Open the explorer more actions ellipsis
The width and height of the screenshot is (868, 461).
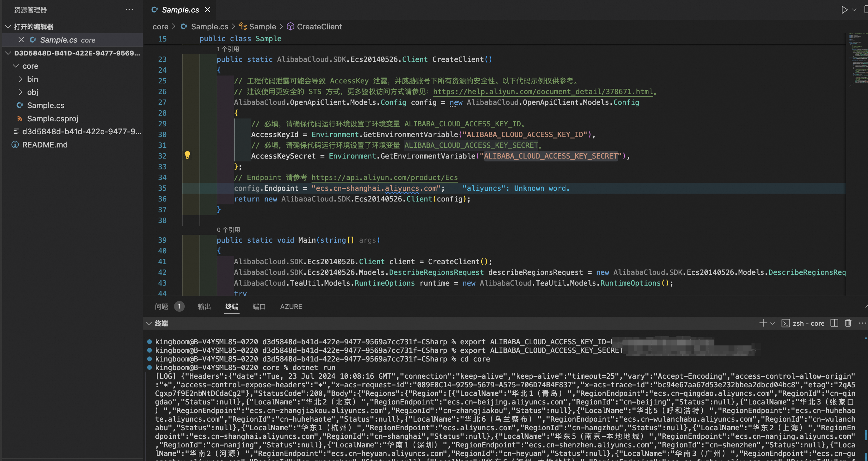129,10
